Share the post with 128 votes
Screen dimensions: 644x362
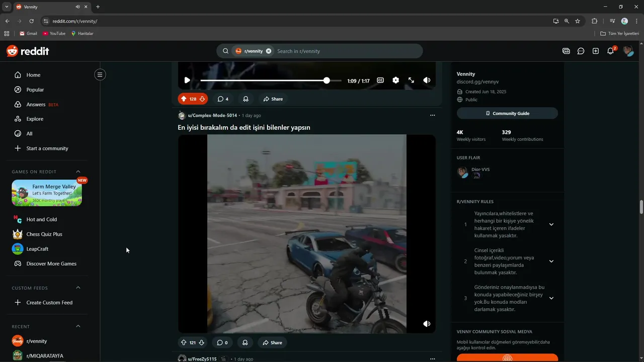coord(273,99)
